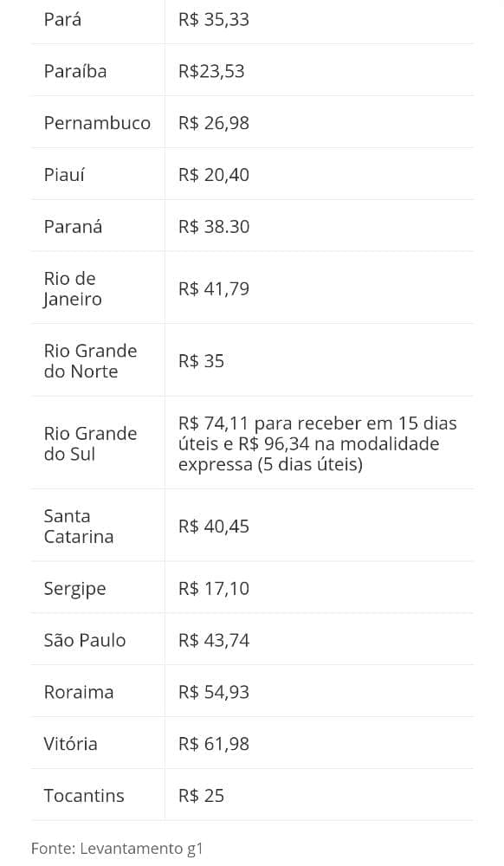504x866 pixels.
Task: Click the R$ 35,33 price value
Action: click(x=214, y=19)
